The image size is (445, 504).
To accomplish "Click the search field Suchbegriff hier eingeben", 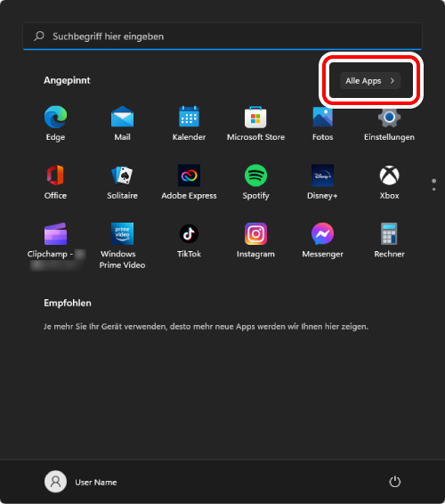I will (222, 37).
